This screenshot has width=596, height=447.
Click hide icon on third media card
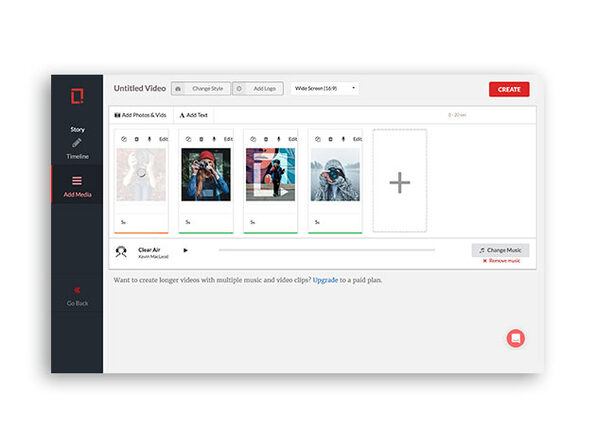[253, 139]
